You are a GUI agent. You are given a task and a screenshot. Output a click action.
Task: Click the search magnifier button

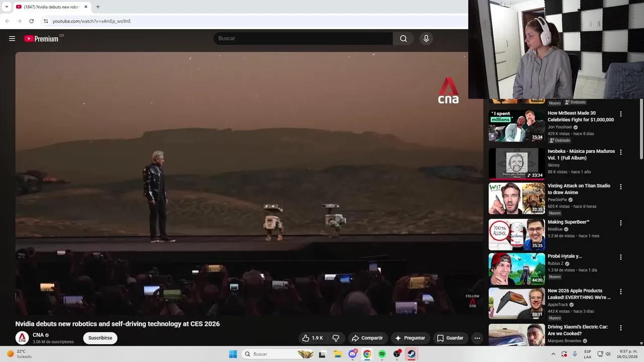[x=404, y=39]
